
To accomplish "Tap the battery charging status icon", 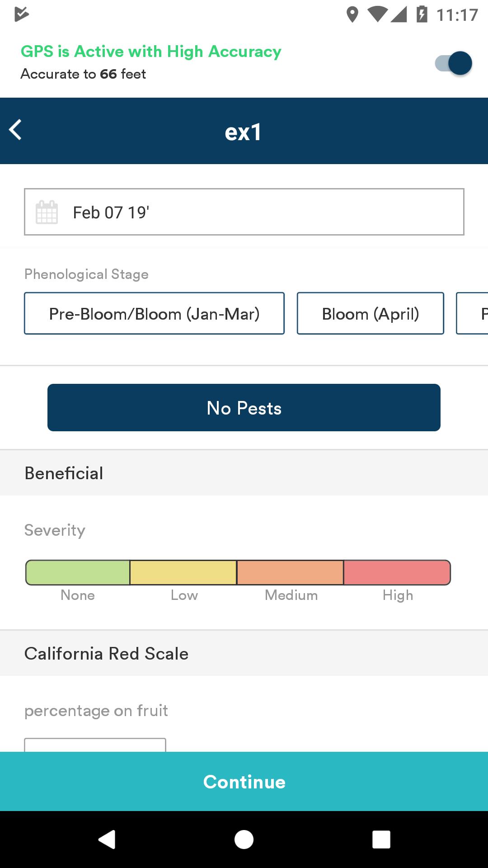I will [x=422, y=14].
